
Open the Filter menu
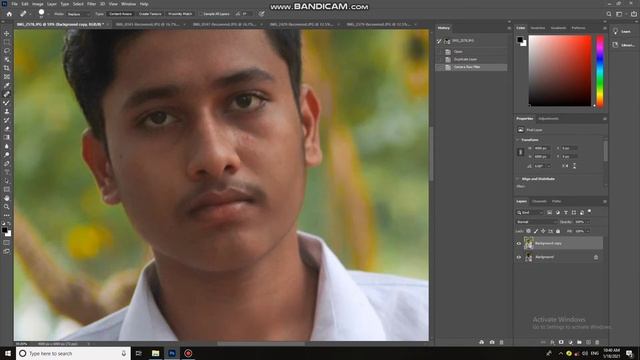(x=91, y=4)
